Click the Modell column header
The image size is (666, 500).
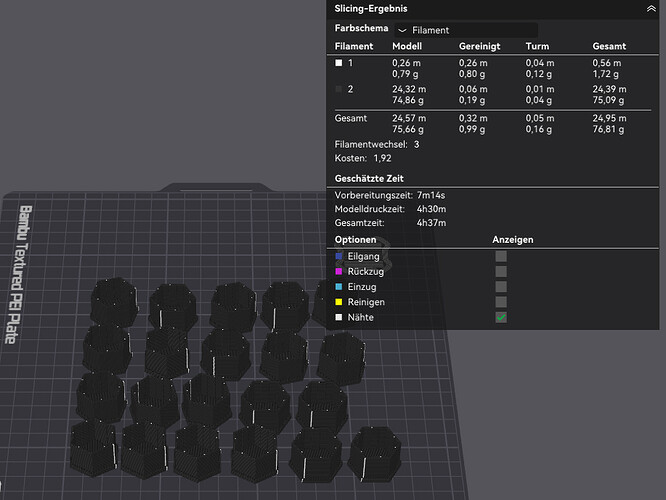click(407, 46)
